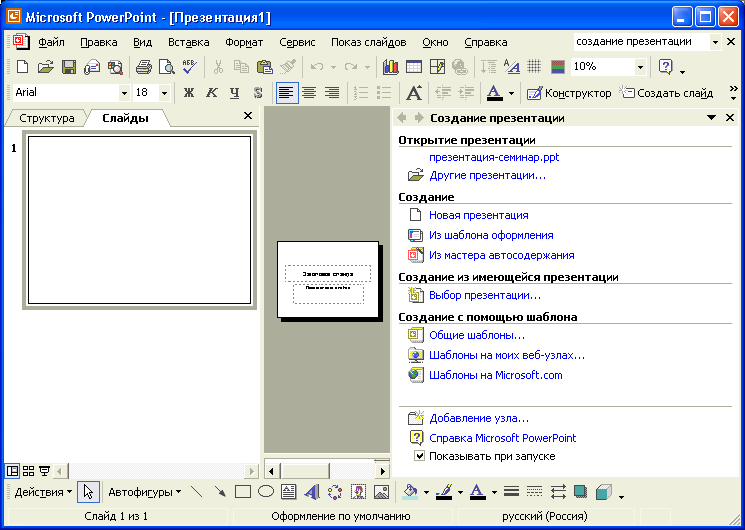Paste using the clipboard toolbar icon
The height and width of the screenshot is (530, 745).
[264, 67]
